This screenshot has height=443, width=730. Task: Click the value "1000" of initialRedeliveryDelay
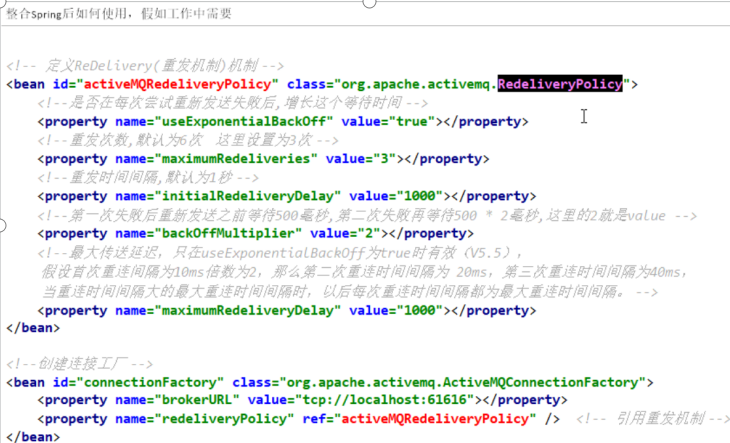tap(419, 196)
